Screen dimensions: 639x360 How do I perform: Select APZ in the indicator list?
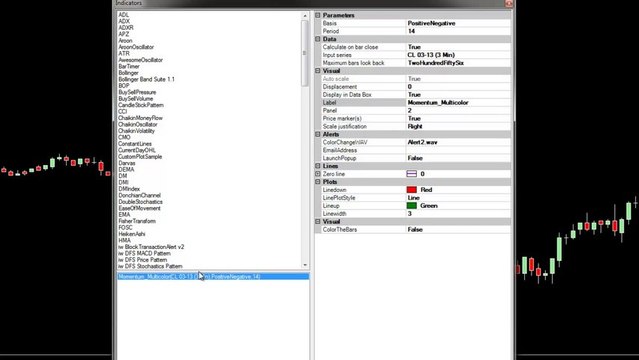tap(123, 34)
